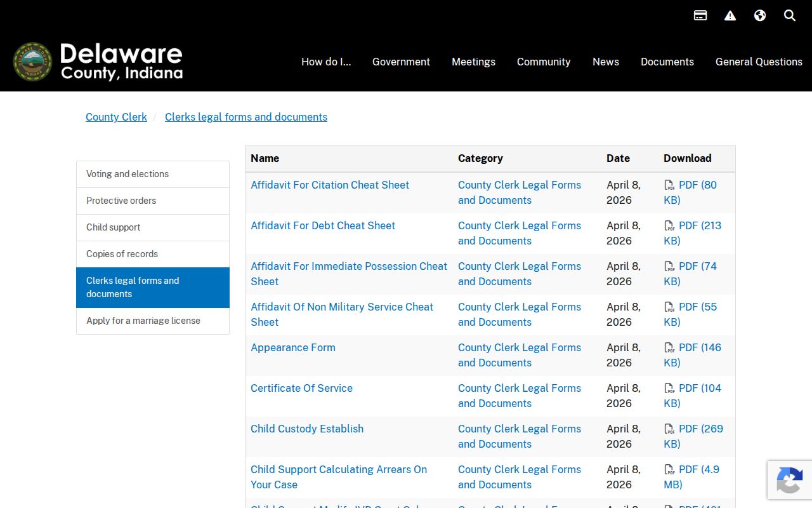This screenshot has width=812, height=508.
Task: Click PDF icon in Affidavit For Debt row
Action: (x=669, y=226)
